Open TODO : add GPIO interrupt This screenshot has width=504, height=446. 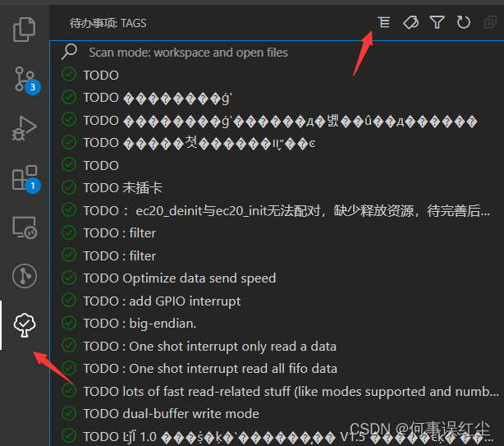tap(277, 301)
